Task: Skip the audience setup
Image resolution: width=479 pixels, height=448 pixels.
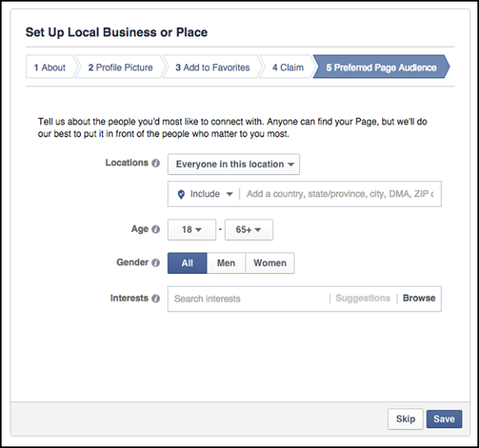Action: click(x=405, y=419)
